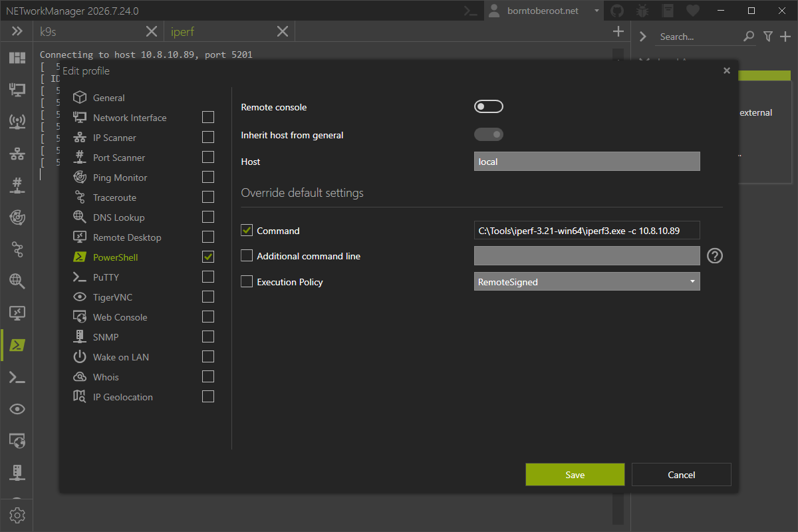Check the Wake on LAN checkbox

pos(208,356)
